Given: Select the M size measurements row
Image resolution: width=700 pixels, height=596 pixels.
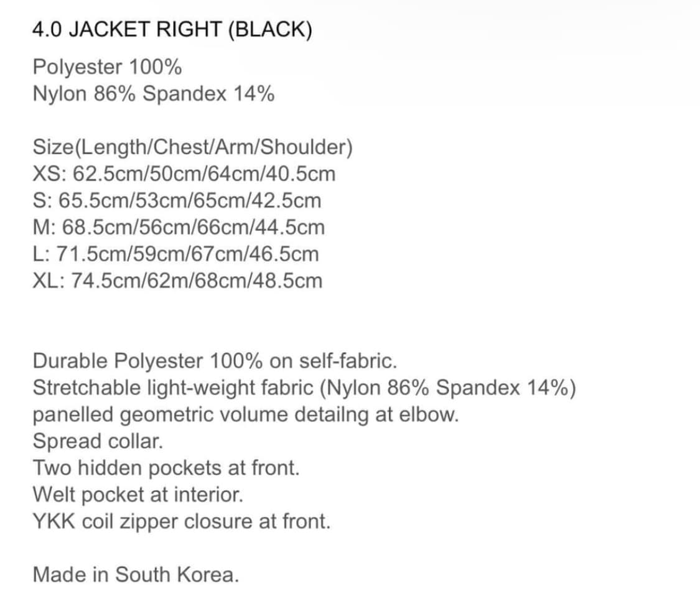Looking at the screenshot, I should point(179,228).
